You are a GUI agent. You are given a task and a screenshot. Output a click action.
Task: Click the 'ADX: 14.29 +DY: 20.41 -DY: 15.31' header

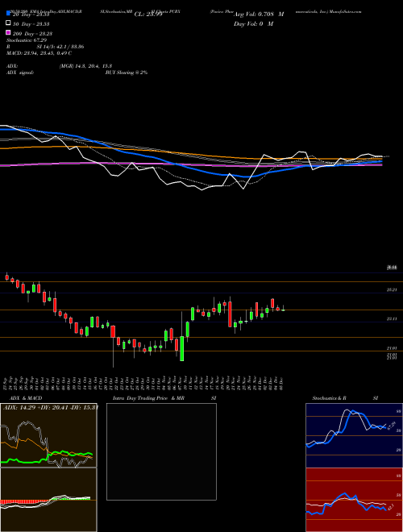50,407
